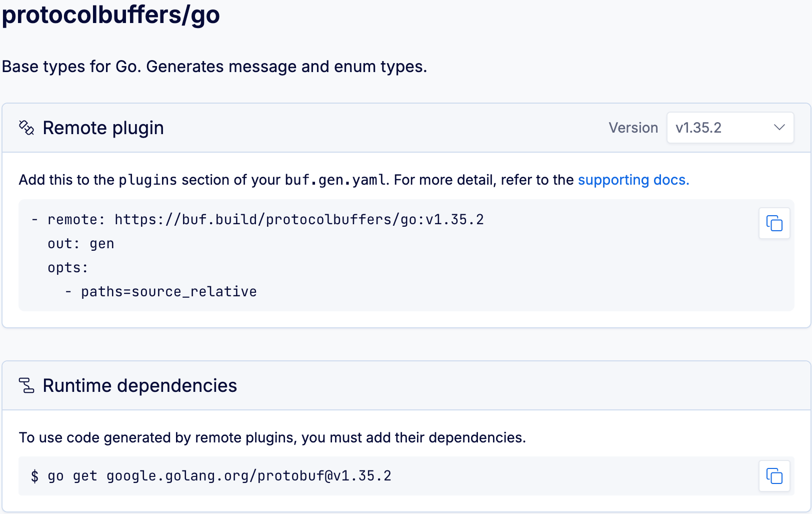The image size is (812, 514).
Task: Click the remote URL line in the YAML snippet
Action: [257, 220]
